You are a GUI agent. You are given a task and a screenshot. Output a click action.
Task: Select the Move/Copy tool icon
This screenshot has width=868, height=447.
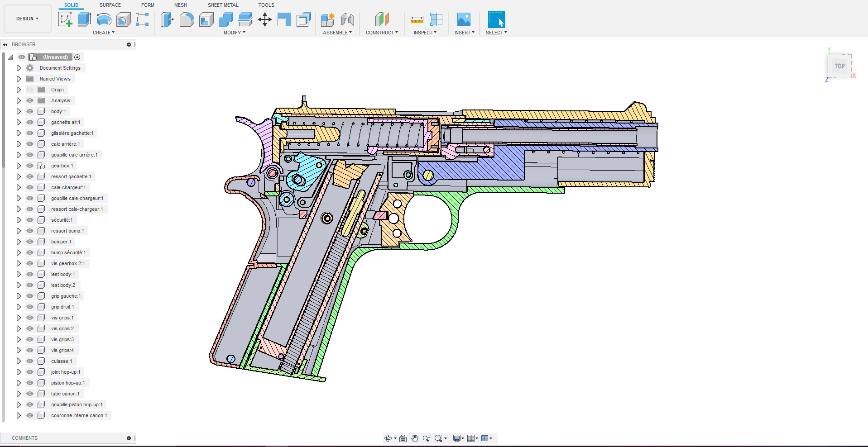click(264, 19)
